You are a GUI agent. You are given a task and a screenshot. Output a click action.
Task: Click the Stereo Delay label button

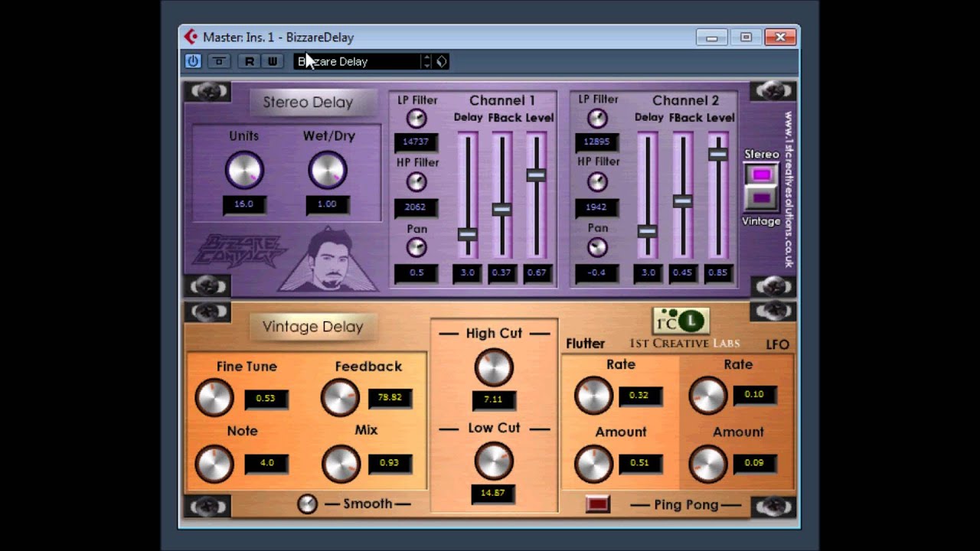tap(313, 103)
